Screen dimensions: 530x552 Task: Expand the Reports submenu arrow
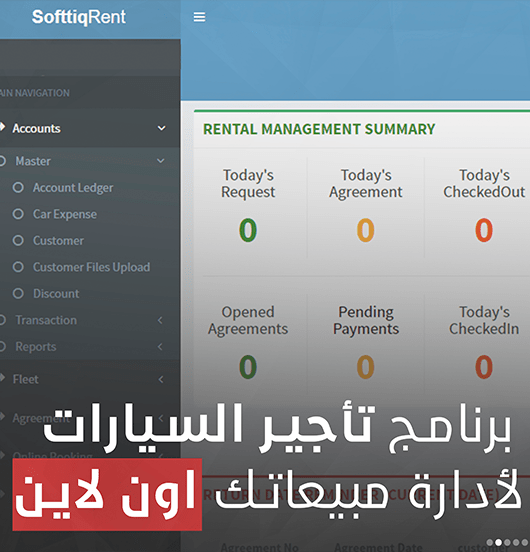tap(160, 347)
